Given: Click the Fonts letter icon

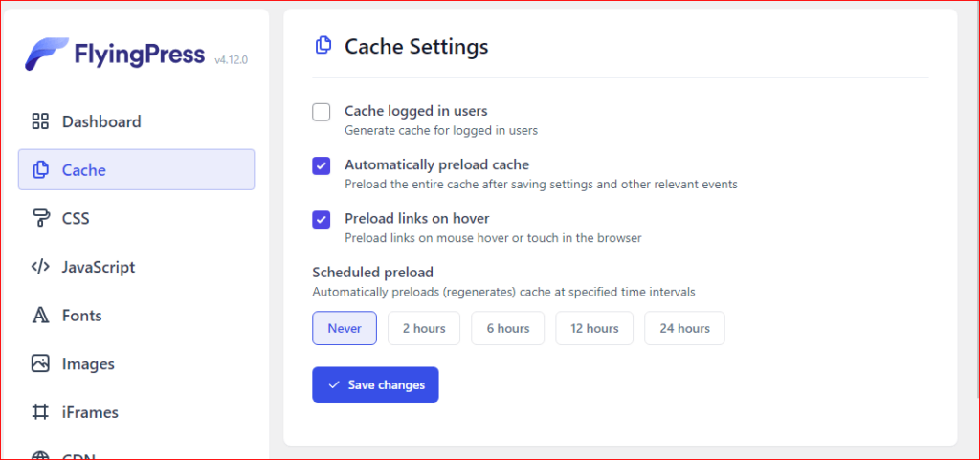Looking at the screenshot, I should point(40,316).
